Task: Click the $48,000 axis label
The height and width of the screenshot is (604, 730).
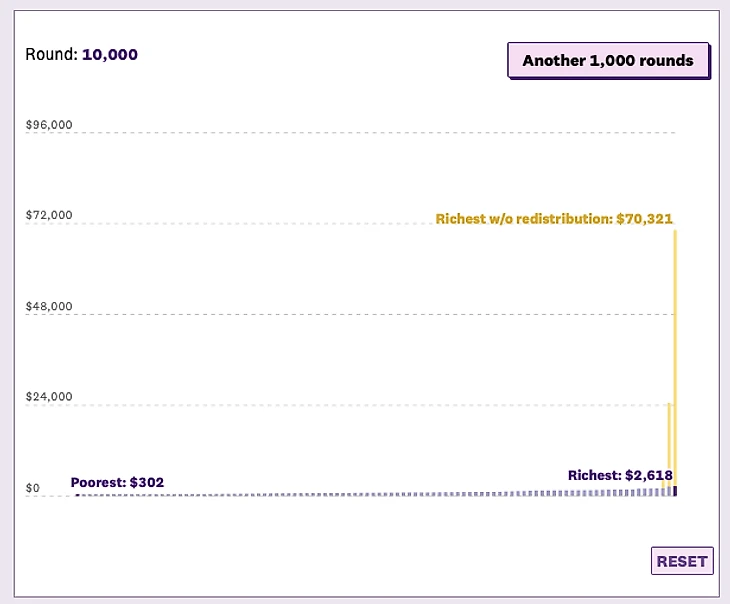Action: click(48, 306)
